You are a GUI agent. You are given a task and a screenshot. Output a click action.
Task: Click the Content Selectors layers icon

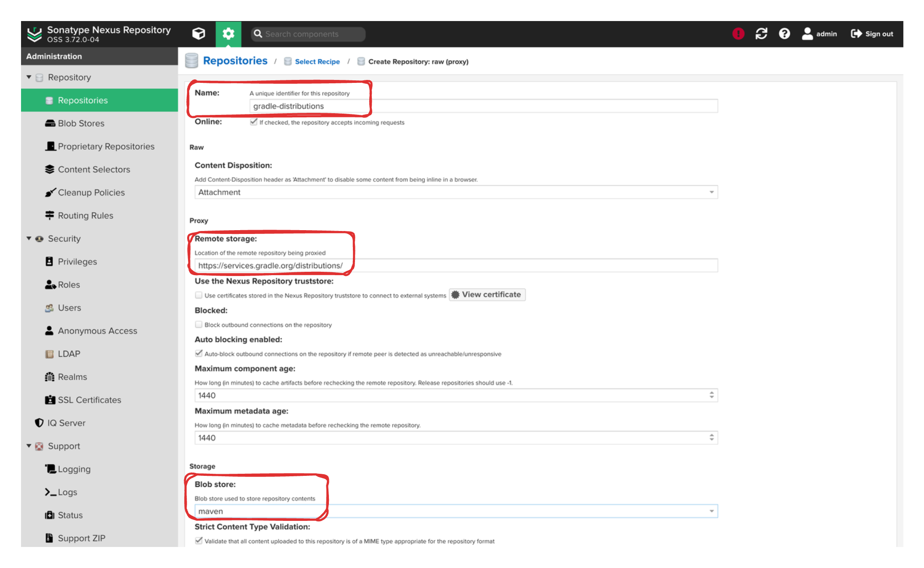pyautogui.click(x=50, y=169)
